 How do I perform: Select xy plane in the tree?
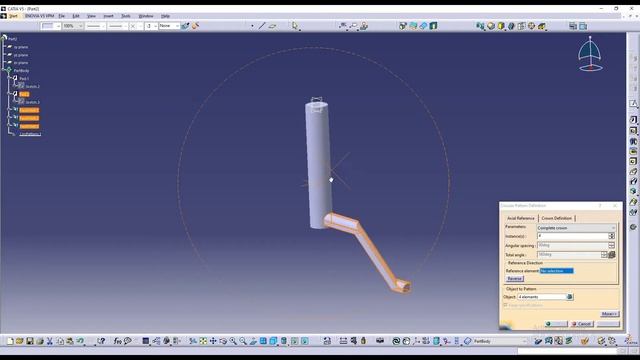coord(20,47)
